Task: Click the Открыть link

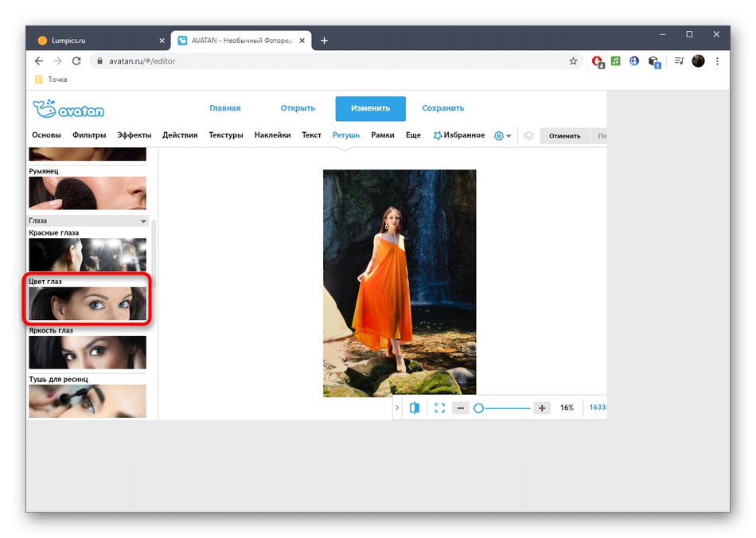Action: tap(298, 108)
